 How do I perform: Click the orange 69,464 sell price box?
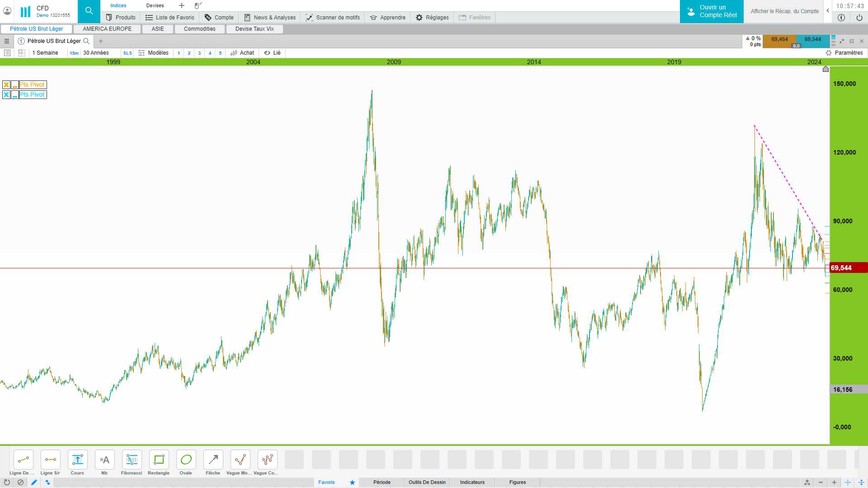pyautogui.click(x=779, y=40)
